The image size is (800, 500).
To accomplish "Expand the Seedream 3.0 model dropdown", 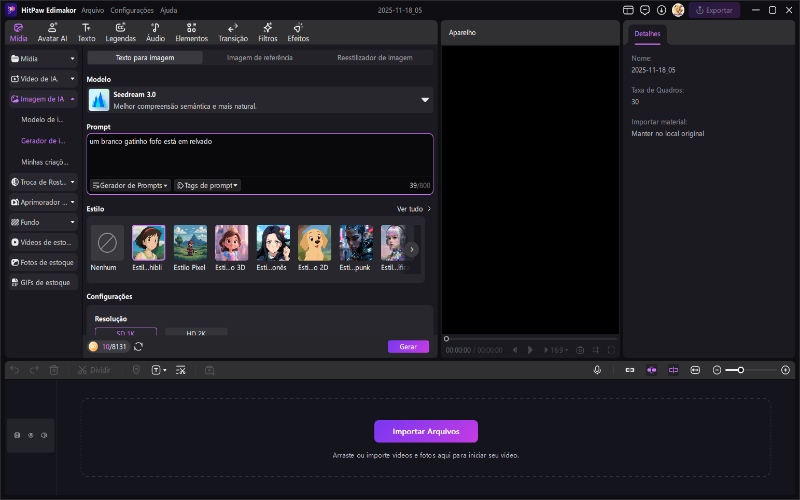I will tap(424, 100).
